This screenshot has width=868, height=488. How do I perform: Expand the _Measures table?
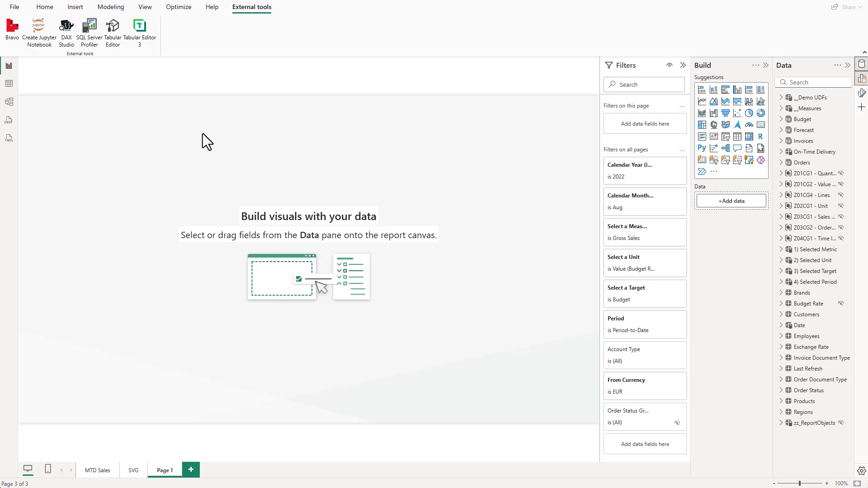[x=781, y=108]
